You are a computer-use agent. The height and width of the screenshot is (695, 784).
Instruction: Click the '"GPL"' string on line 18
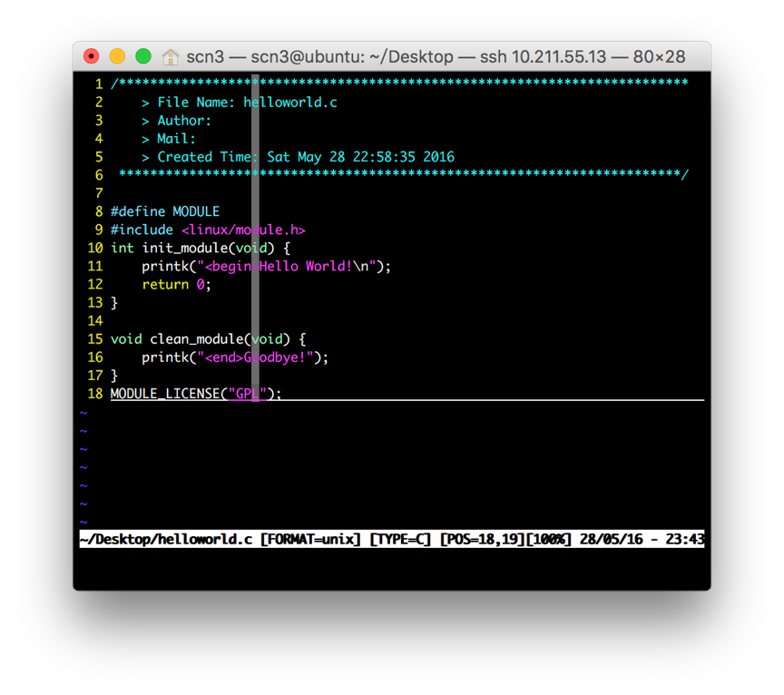point(247,394)
